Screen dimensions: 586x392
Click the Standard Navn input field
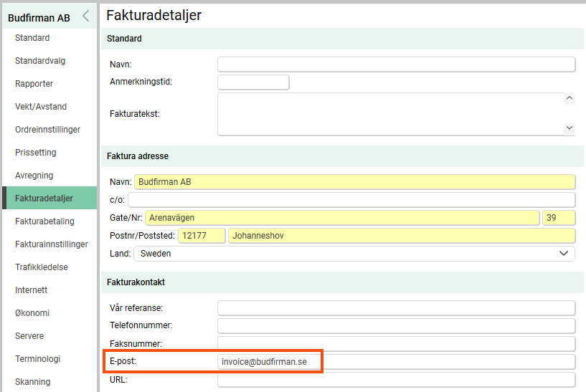396,64
